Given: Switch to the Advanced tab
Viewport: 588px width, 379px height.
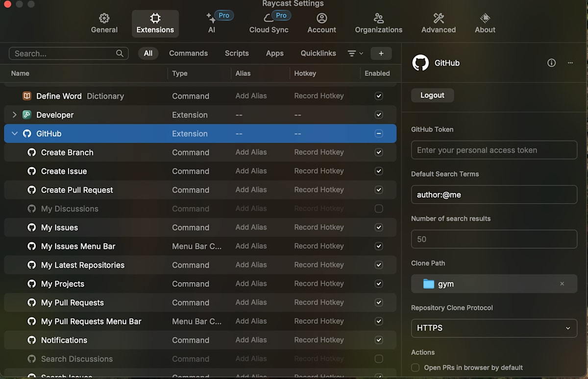Looking at the screenshot, I should (x=438, y=24).
